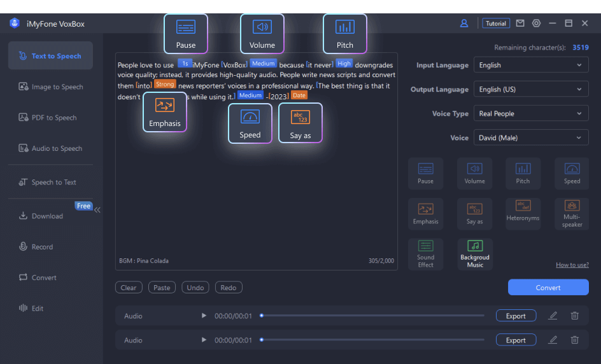Screen dimensions: 601x364
Task: Click the Clear button
Action: click(x=129, y=288)
